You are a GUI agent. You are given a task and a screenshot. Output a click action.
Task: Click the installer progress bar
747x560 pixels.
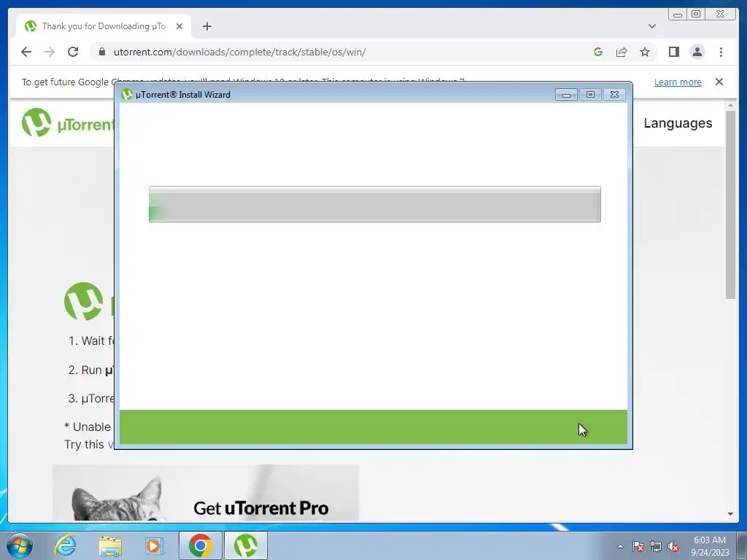coord(374,204)
